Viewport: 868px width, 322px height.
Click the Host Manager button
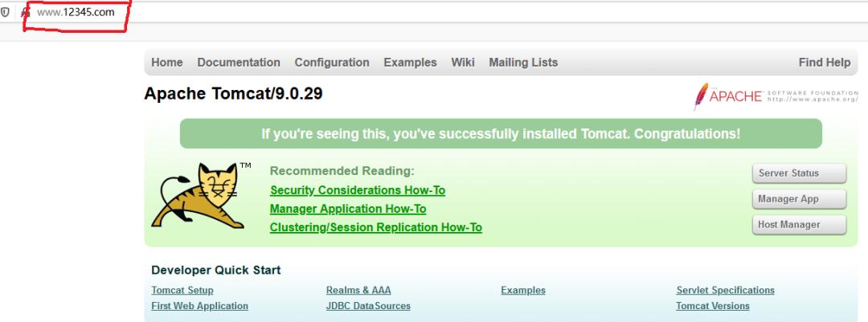click(x=799, y=225)
